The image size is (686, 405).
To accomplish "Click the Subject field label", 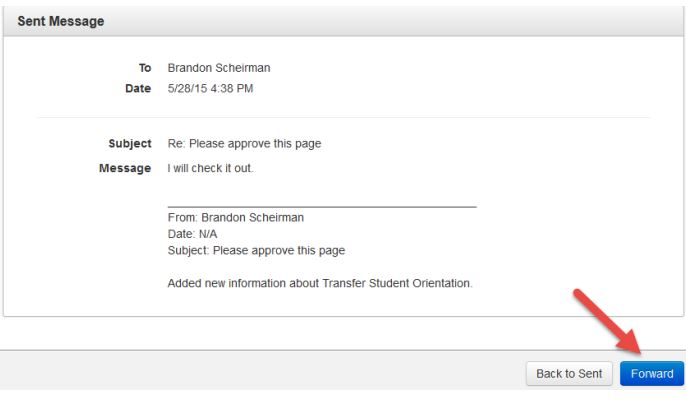I will point(129,143).
